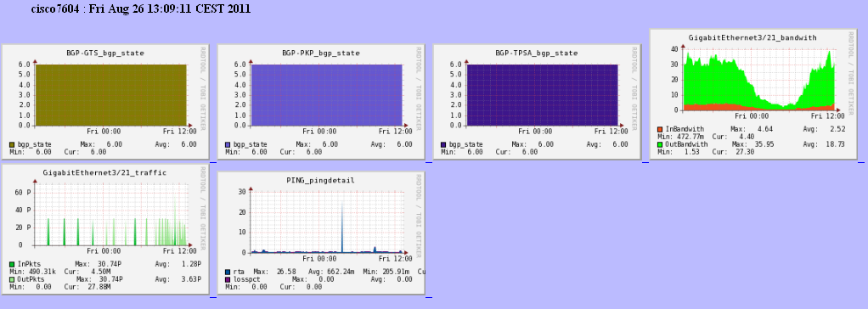Open the GigabitEthernet3/21_bandwith graph
This screenshot has height=309, width=868.
(x=752, y=94)
